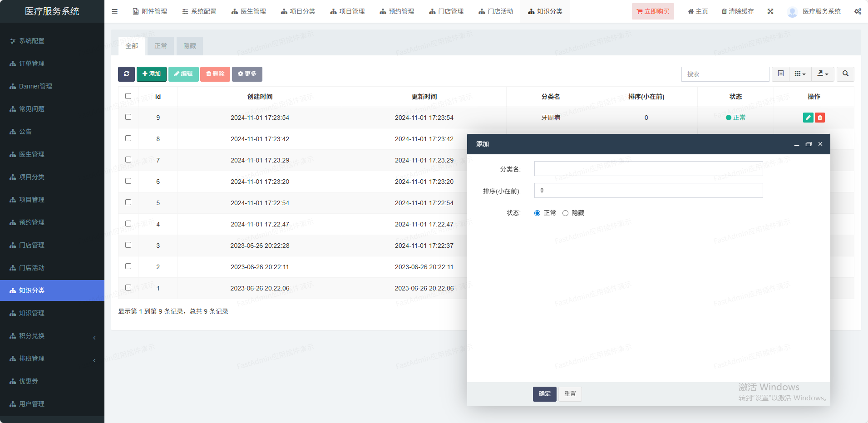This screenshot has height=423, width=868.
Task: Check the select-all checkbox in table header
Action: [x=128, y=96]
